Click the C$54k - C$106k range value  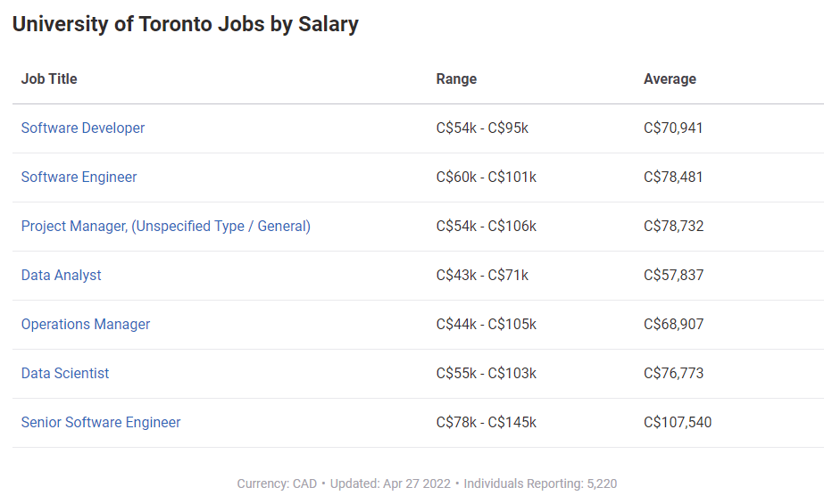click(486, 226)
